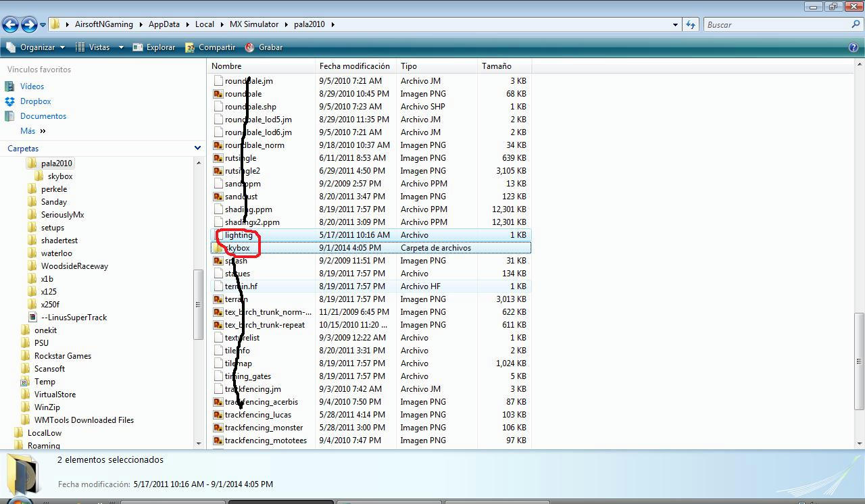Click the terrain PNG image icon
The height and width of the screenshot is (504, 865).
218,299
